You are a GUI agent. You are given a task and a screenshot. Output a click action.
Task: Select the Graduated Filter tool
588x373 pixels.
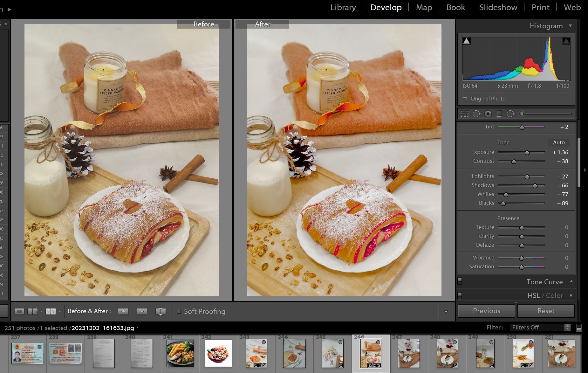pos(499,114)
